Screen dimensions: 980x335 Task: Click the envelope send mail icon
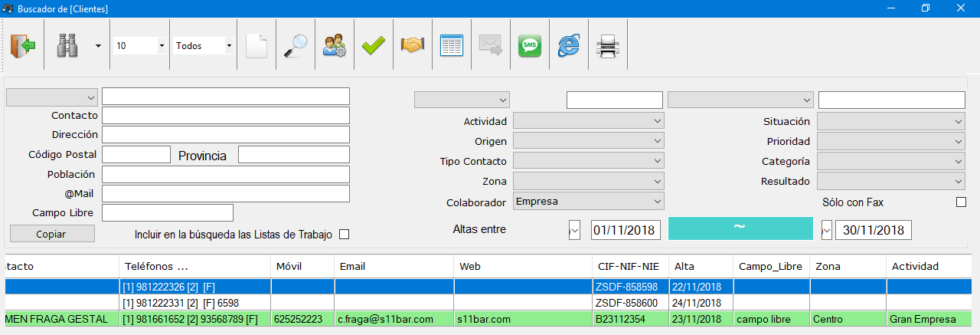pos(490,46)
